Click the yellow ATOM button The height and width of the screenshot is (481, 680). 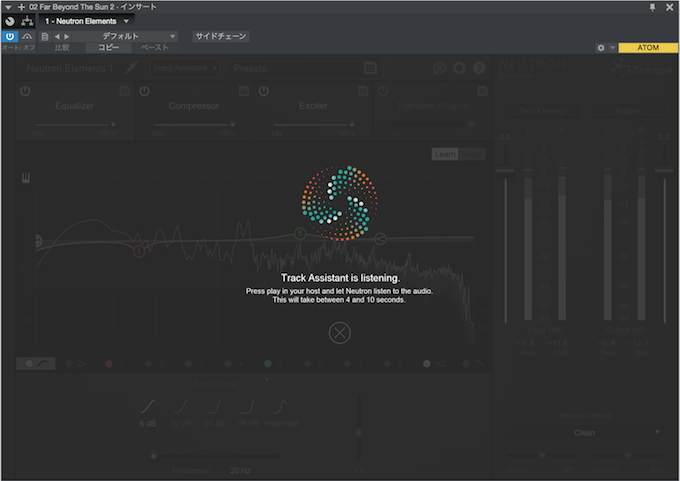pos(648,48)
